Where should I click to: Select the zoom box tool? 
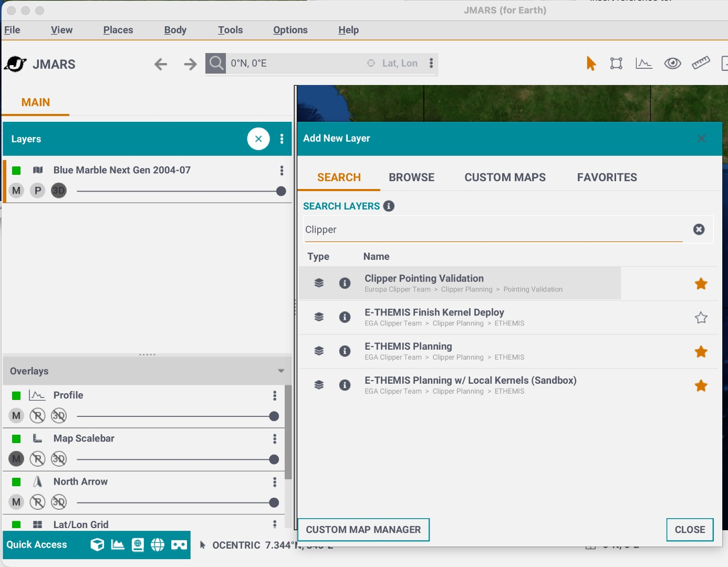point(616,64)
